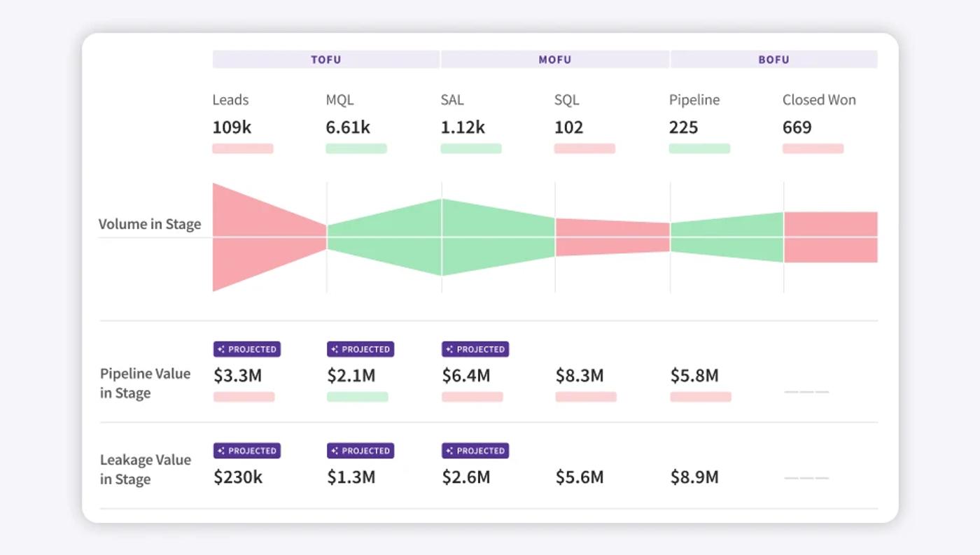Click the sparkle icon in badge above $2.1M

[x=335, y=349]
